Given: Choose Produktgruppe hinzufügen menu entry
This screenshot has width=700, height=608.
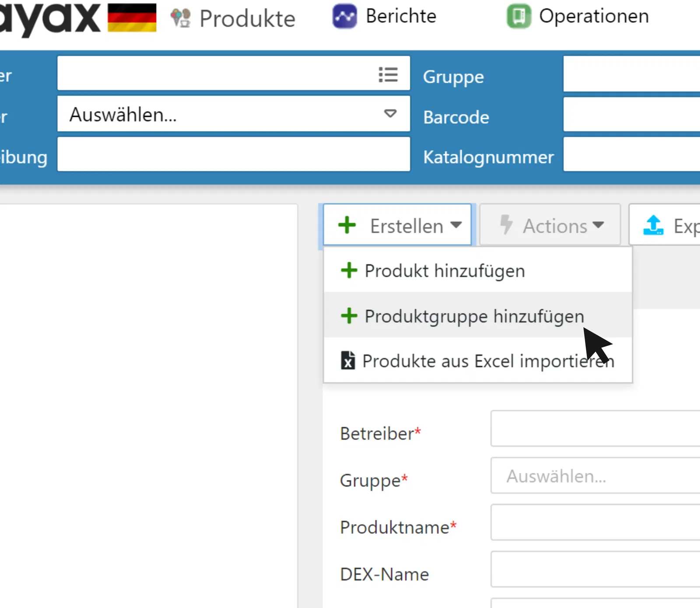Looking at the screenshot, I should pos(474,316).
